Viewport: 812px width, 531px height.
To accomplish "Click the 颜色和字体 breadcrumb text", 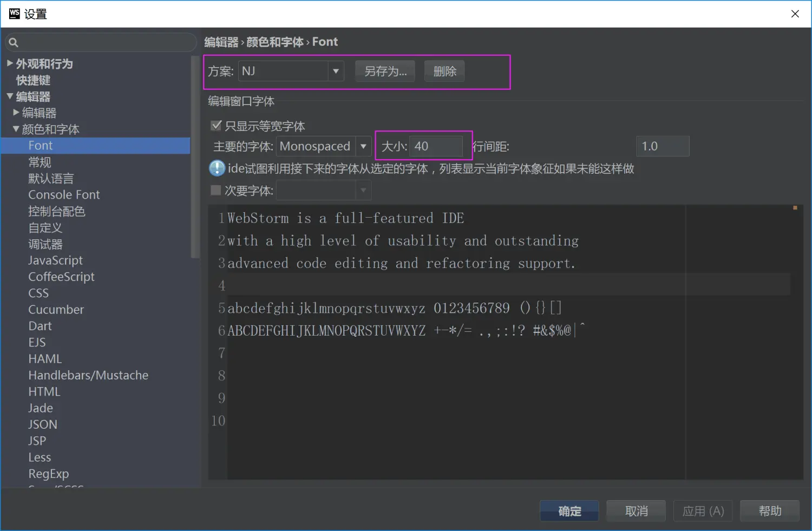I will 275,42.
